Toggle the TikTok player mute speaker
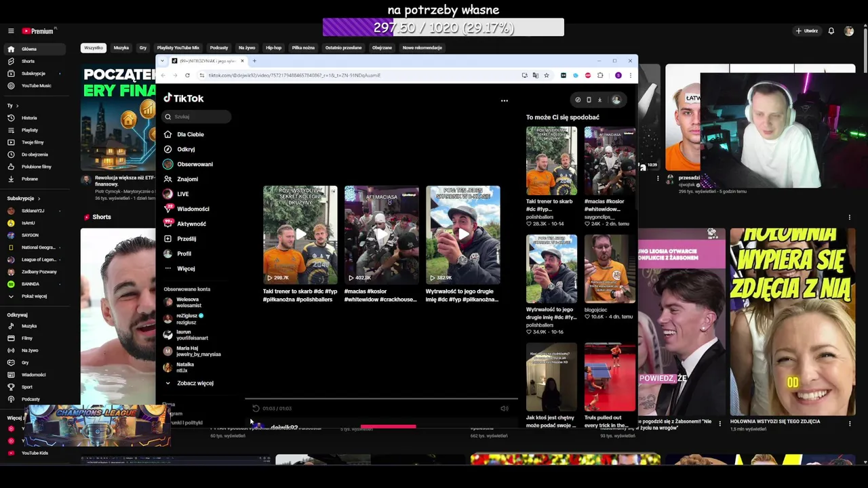This screenshot has width=868, height=488. click(504, 408)
